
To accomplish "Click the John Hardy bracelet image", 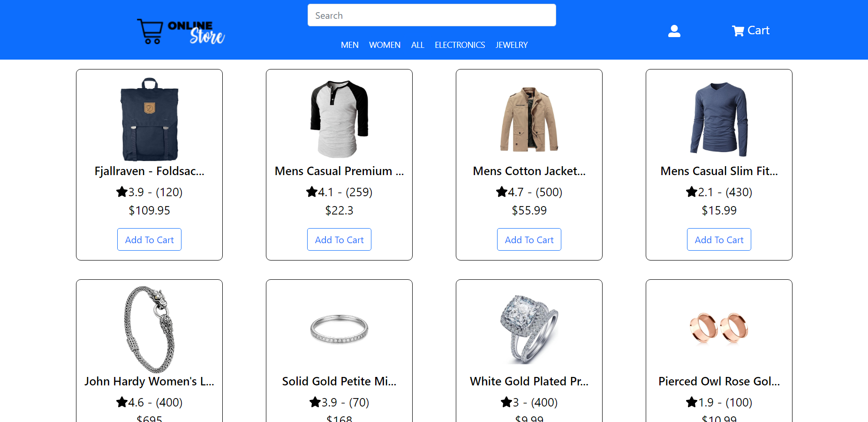I will coord(149,329).
